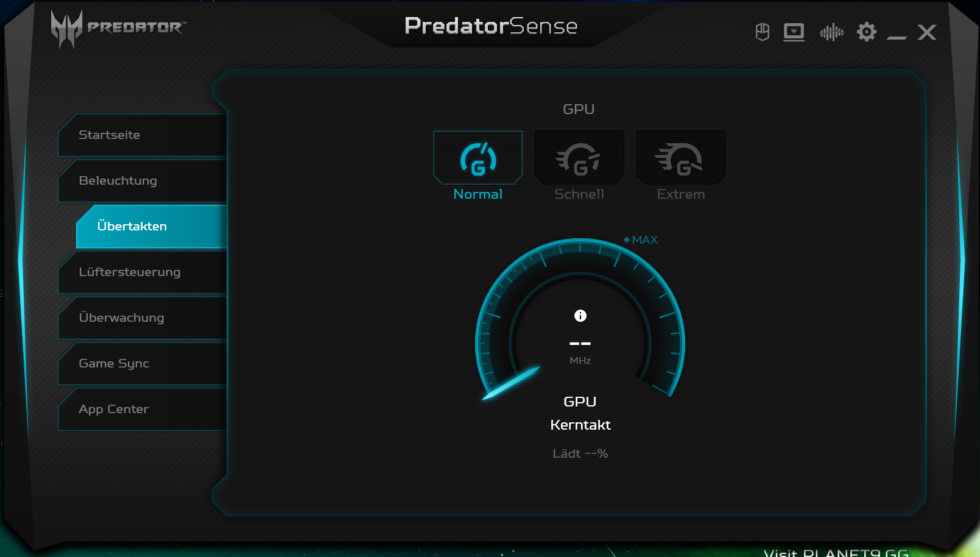Click the Predator logo at top left

[118, 28]
